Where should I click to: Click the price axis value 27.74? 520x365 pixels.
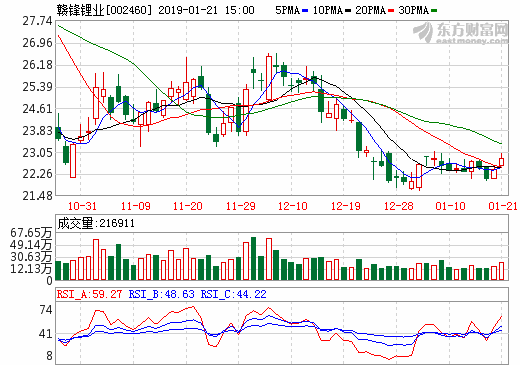[37, 21]
